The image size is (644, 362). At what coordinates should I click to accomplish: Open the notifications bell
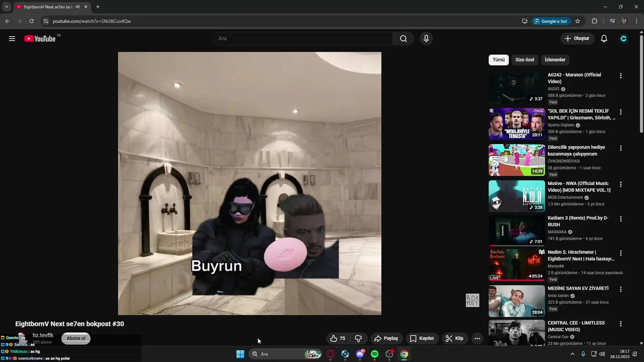(604, 39)
